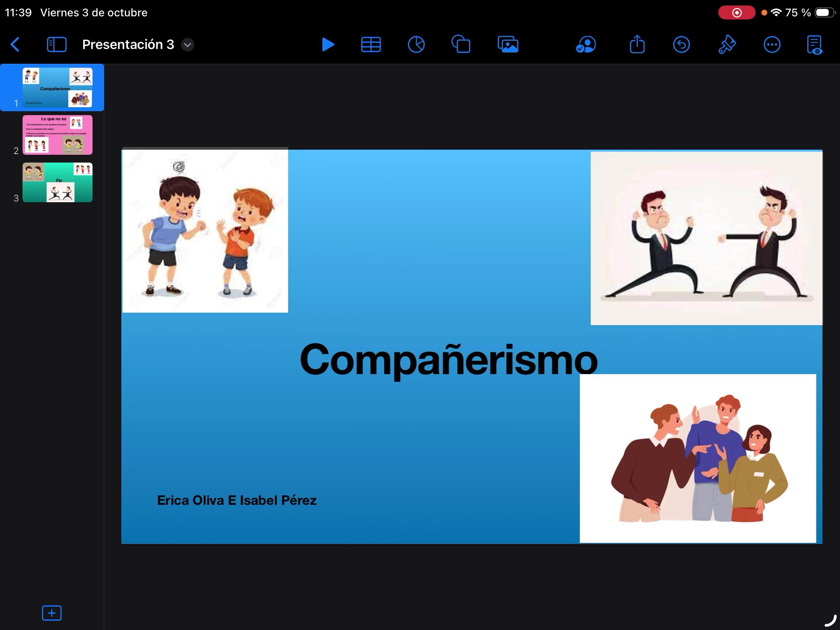Expand the Presentación 3 title dropdown

click(187, 45)
